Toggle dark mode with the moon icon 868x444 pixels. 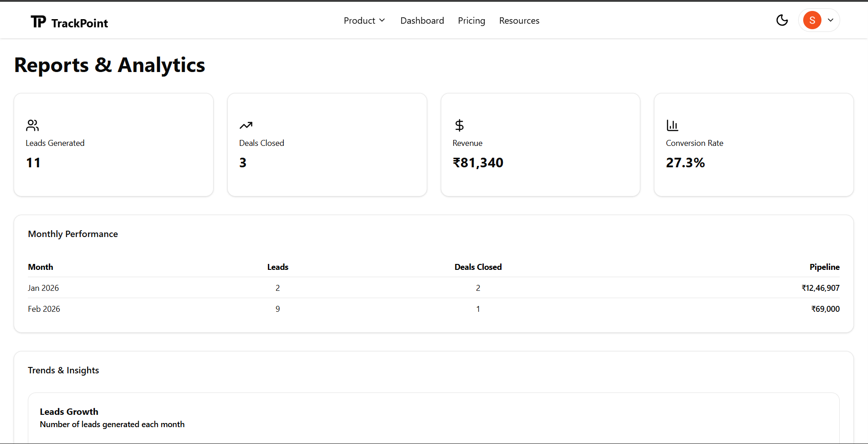coord(782,20)
